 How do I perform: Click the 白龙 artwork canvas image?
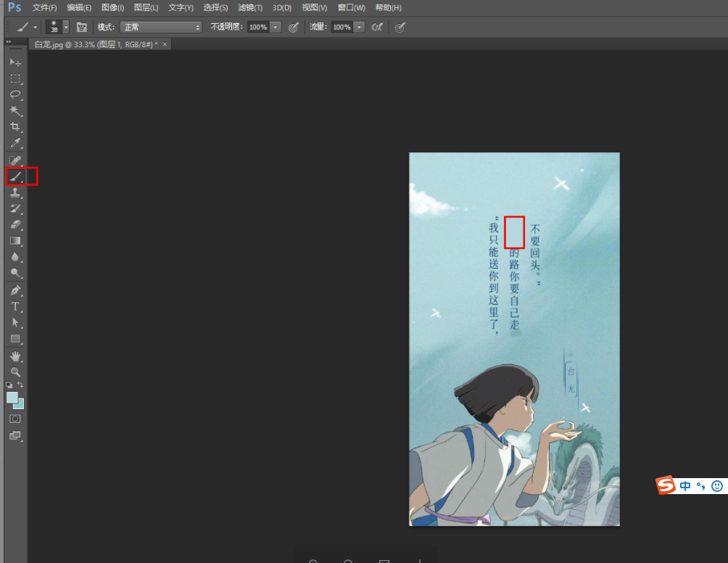(514, 339)
